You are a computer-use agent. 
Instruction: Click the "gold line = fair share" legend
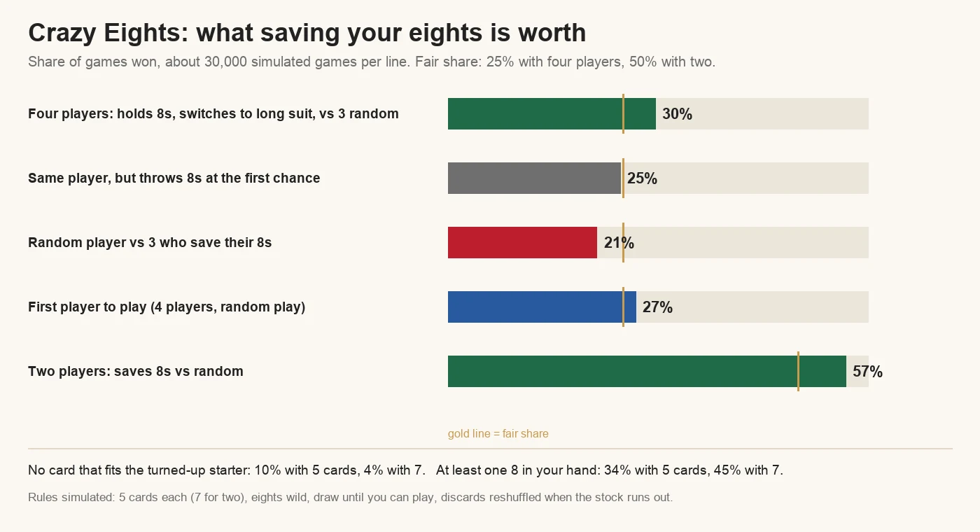(x=498, y=433)
